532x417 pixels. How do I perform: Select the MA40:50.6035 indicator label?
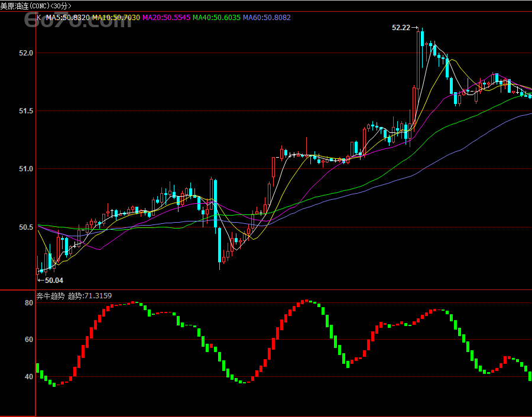click(216, 18)
